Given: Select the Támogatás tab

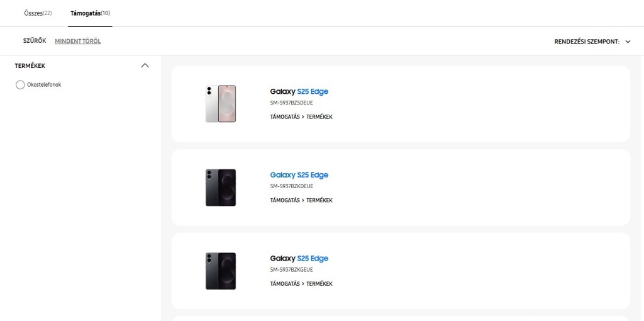Looking at the screenshot, I should click(90, 13).
